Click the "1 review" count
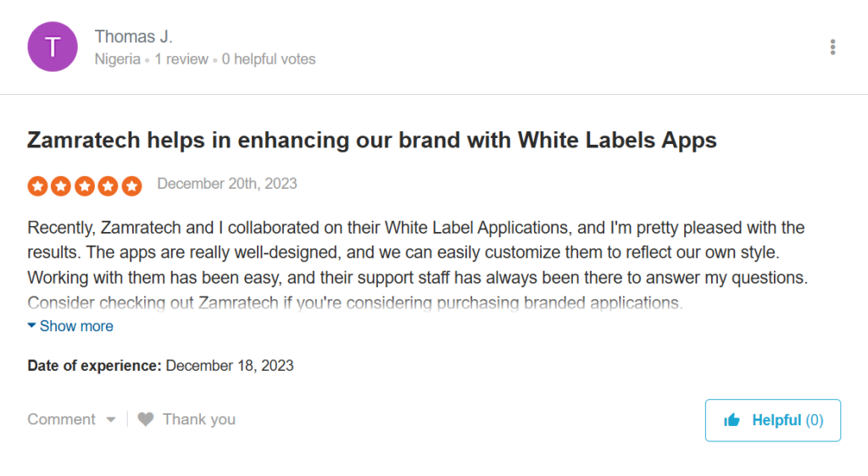The width and height of the screenshot is (868, 476). (x=182, y=59)
